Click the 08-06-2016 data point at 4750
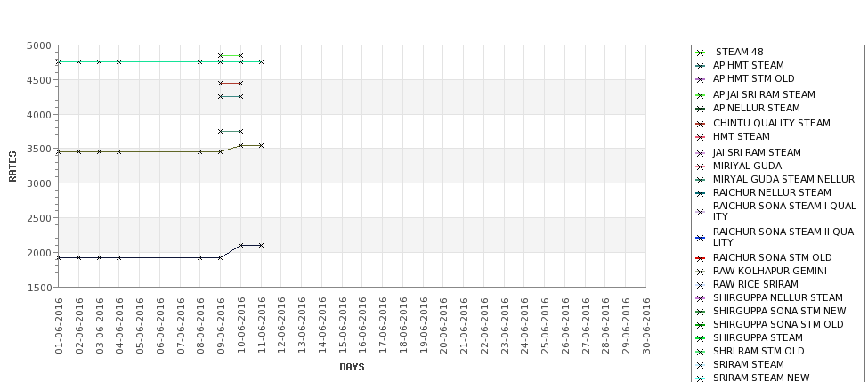This screenshot has width=868, height=382. click(x=199, y=62)
